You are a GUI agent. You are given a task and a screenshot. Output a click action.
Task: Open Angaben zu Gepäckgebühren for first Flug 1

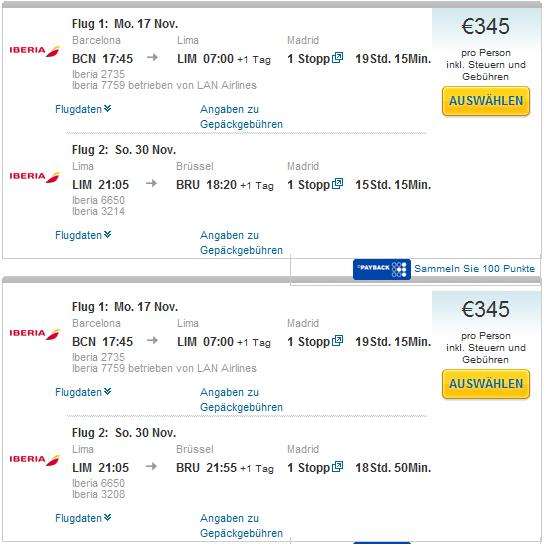tap(241, 117)
